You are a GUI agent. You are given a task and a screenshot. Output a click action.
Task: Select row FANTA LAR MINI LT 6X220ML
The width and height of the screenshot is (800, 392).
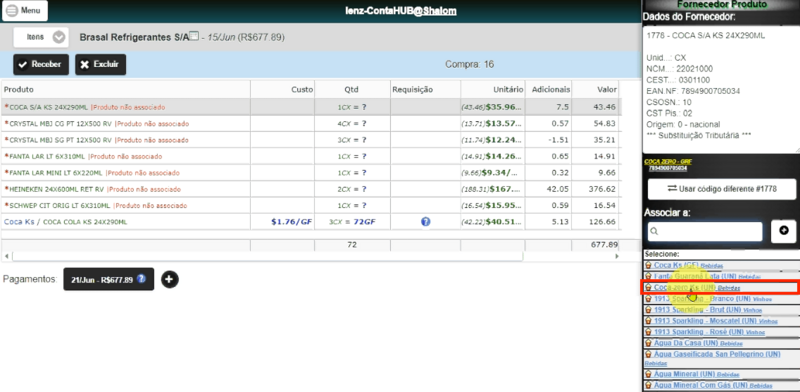click(310, 173)
